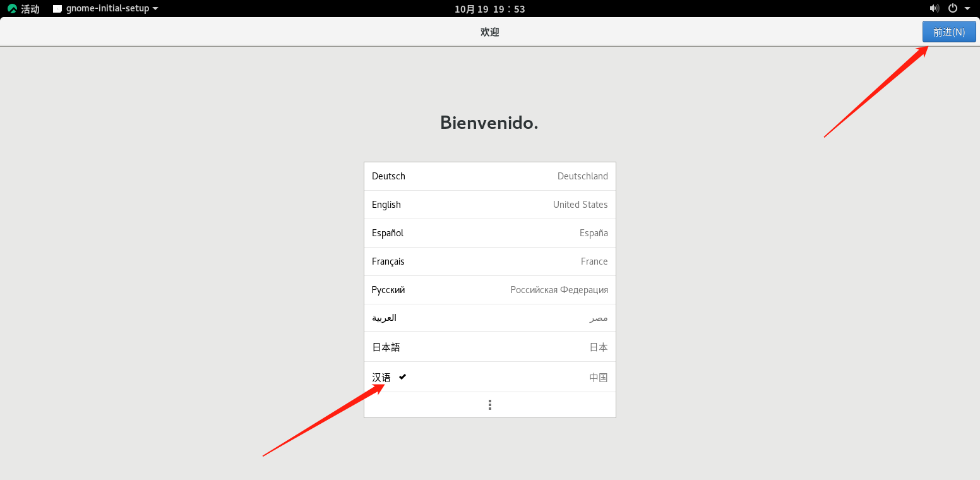Screen dimensions: 980x480
Task: Show more languages via three-dot icon
Action: pyautogui.click(x=490, y=405)
